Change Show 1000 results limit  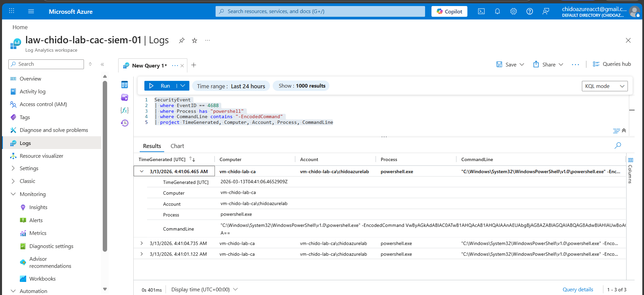click(302, 86)
